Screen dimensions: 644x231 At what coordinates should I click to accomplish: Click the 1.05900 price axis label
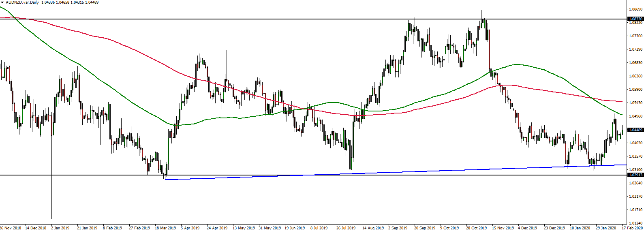635,90
